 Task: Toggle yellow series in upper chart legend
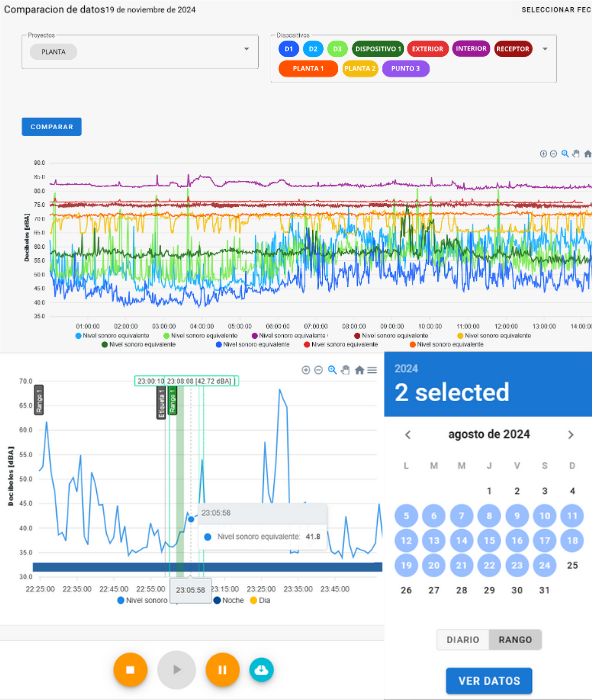[x=494, y=336]
